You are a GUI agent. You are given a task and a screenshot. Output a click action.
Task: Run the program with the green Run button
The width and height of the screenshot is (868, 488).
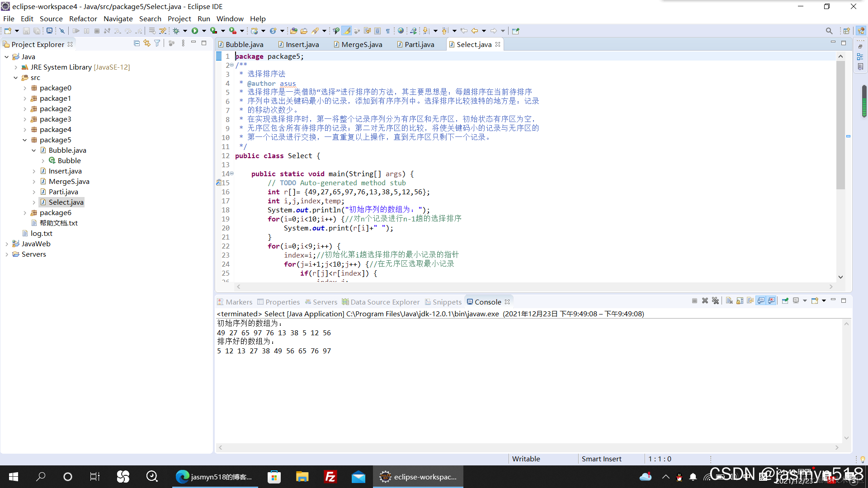click(195, 31)
